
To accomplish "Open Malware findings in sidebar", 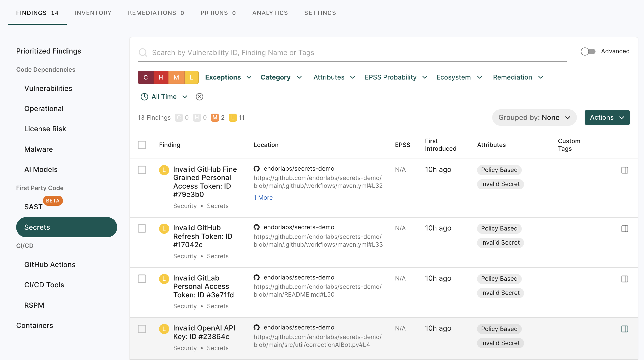I will pyautogui.click(x=39, y=149).
